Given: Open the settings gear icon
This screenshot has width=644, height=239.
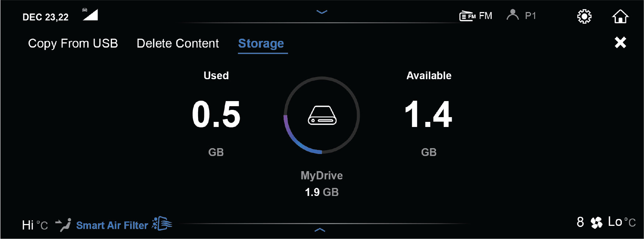Looking at the screenshot, I should tap(584, 16).
